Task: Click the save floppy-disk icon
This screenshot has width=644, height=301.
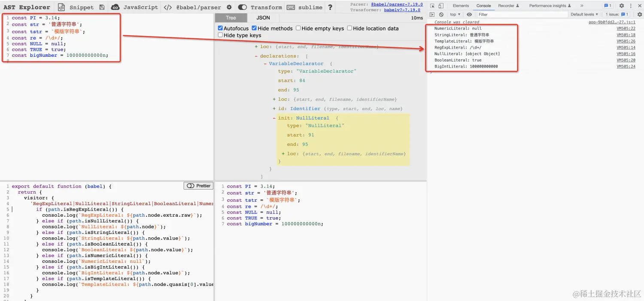Action: coord(102,7)
